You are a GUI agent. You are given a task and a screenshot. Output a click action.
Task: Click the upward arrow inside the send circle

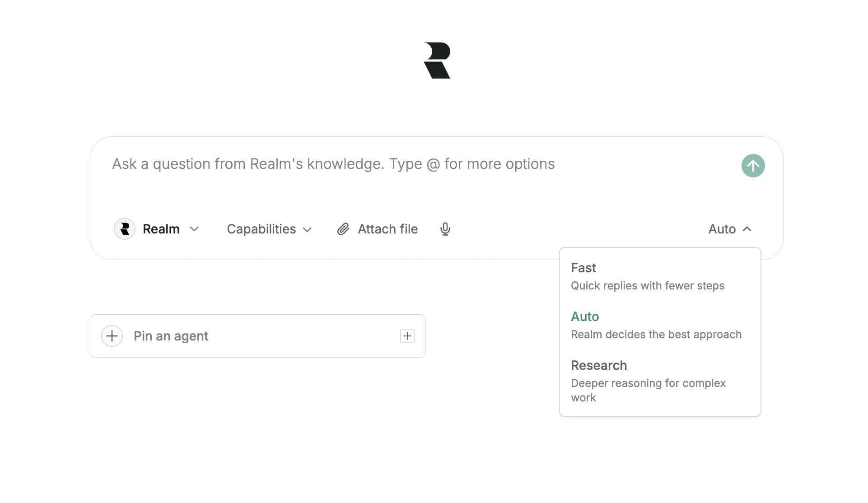coord(753,166)
